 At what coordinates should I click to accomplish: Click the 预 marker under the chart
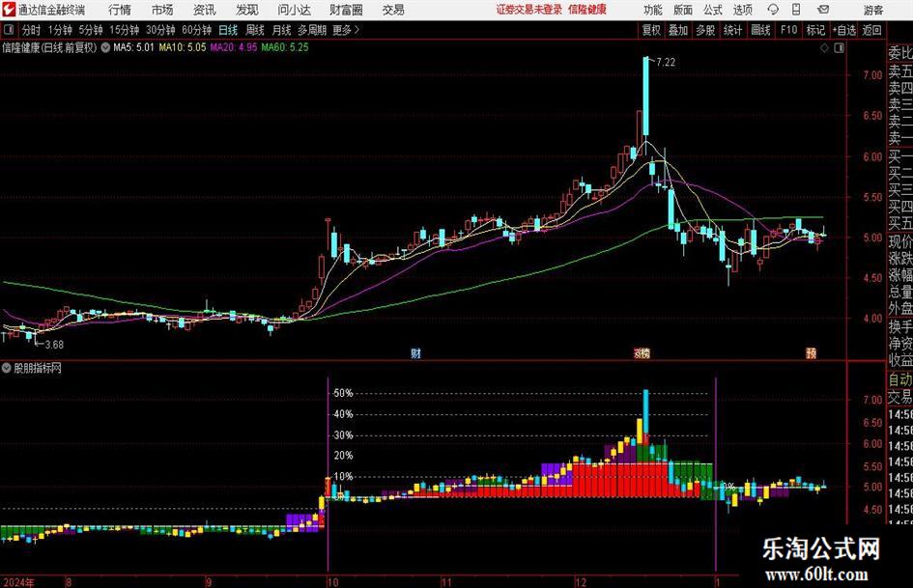pos(811,353)
